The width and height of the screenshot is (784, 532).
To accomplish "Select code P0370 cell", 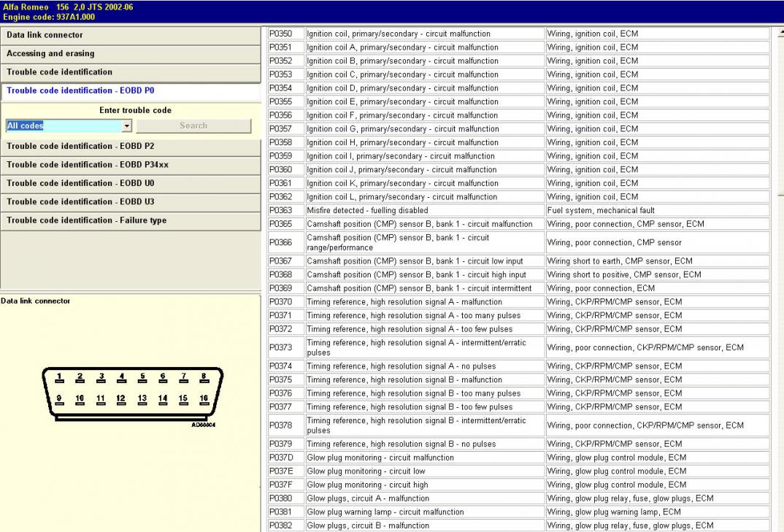I will 286,301.
